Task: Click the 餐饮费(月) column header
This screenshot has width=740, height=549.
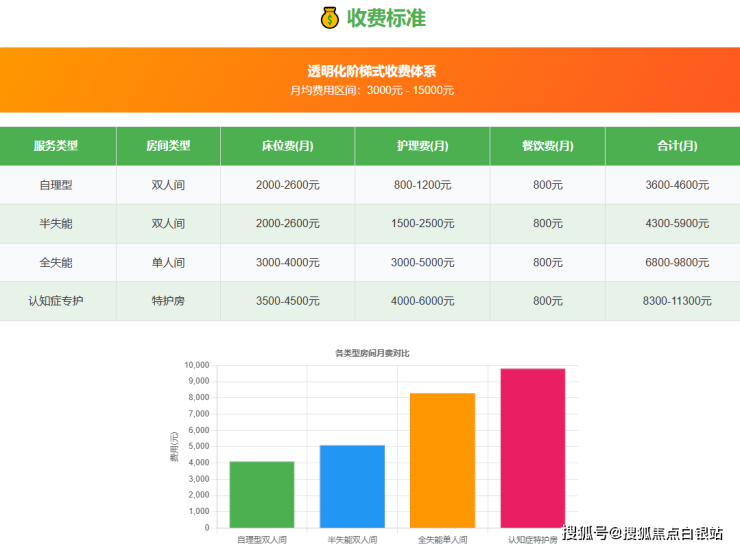Action: click(547, 146)
